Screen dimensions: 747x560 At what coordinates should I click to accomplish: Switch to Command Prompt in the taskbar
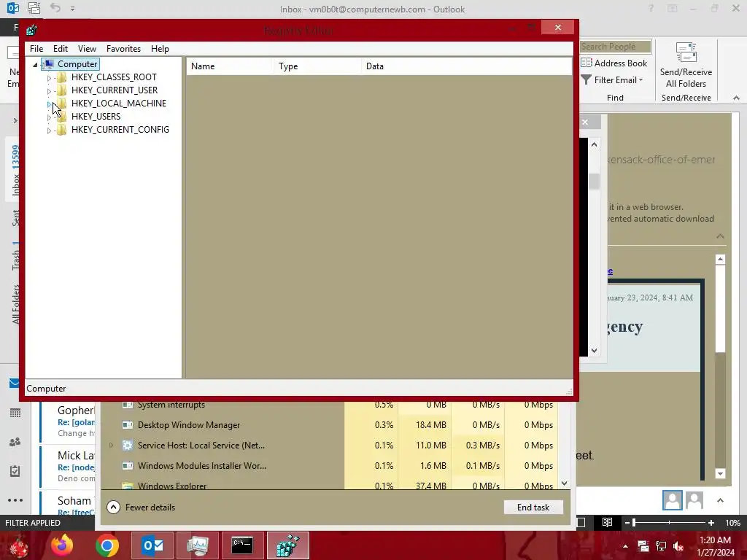(x=242, y=545)
